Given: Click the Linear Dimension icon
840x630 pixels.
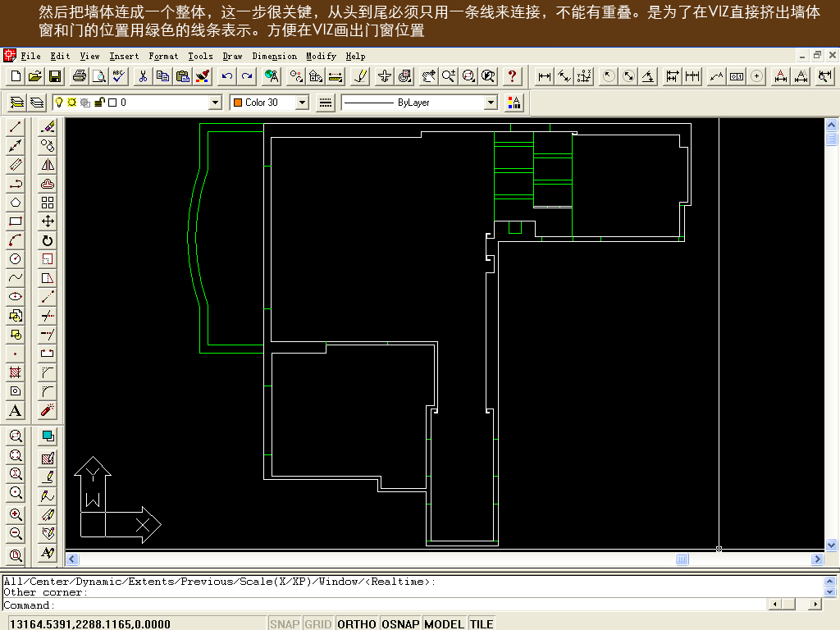Looking at the screenshot, I should tap(545, 76).
